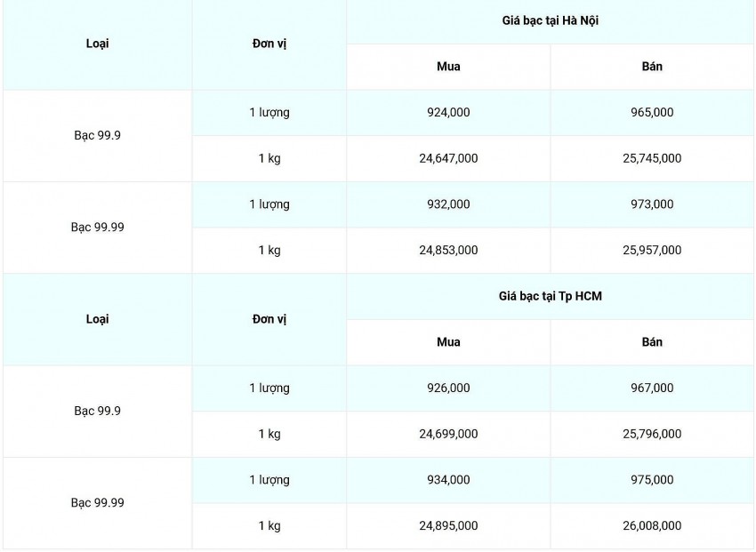The width and height of the screenshot is (756, 552).
Task: Click the 24,699,000 price cell
Action: (448, 434)
